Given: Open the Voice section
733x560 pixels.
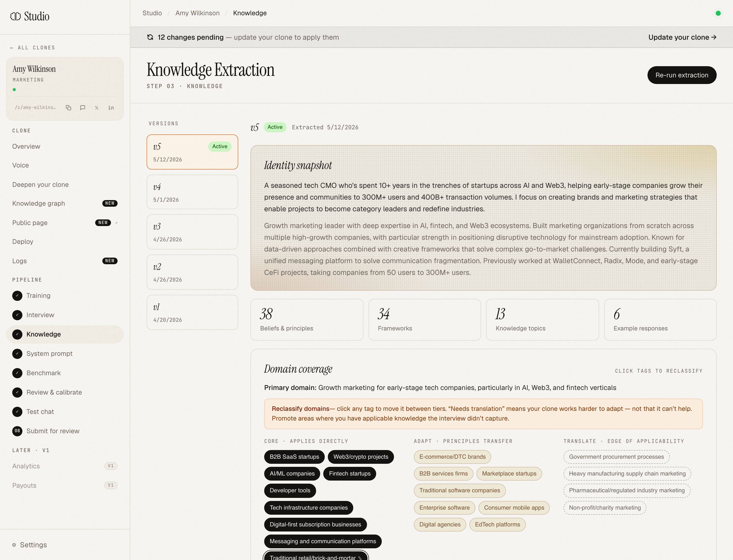Looking at the screenshot, I should tap(65, 165).
